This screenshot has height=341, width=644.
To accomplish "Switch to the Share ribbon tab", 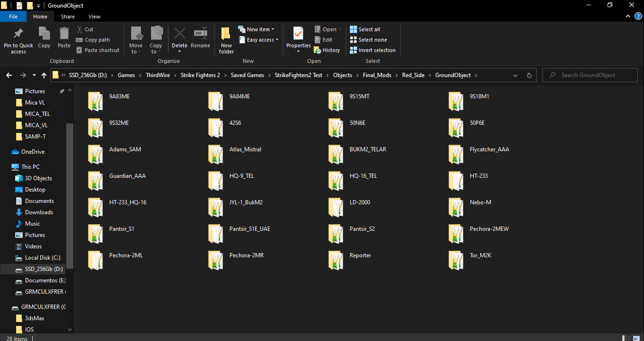I will (68, 17).
